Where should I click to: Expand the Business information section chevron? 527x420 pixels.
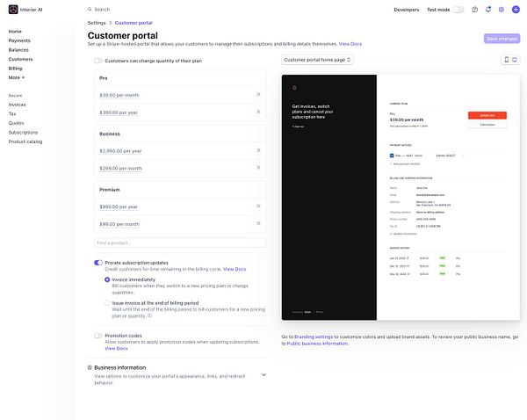click(x=263, y=374)
